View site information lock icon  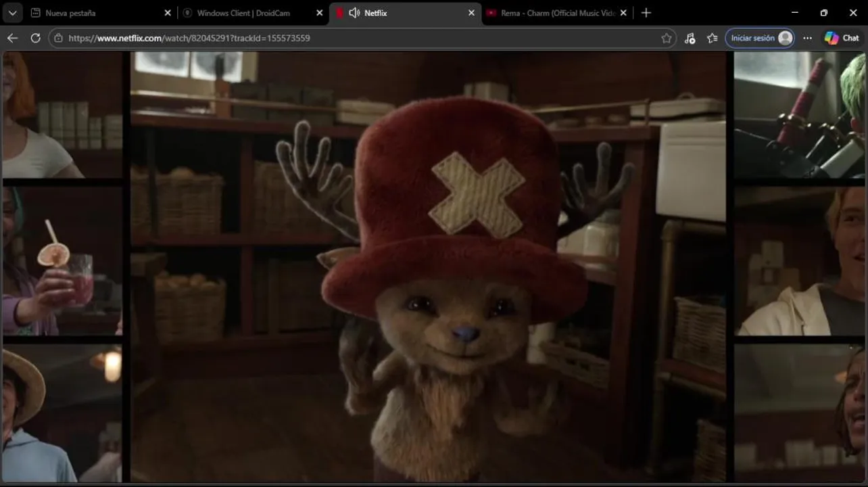pos(58,38)
